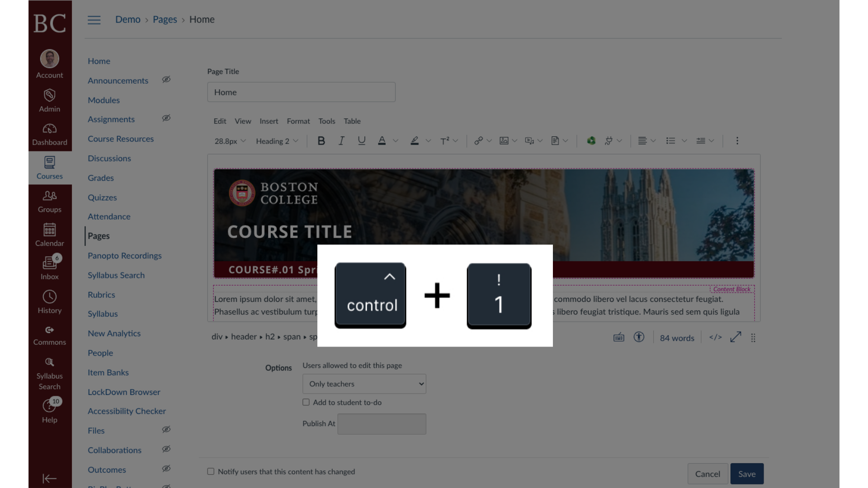868x488 pixels.
Task: Click the Bold formatting icon
Action: 321,141
